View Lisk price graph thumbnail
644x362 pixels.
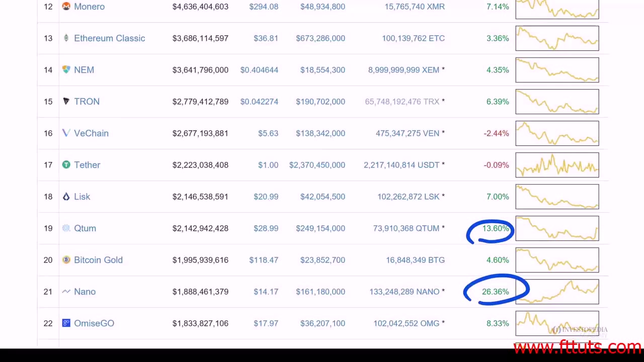pyautogui.click(x=557, y=197)
